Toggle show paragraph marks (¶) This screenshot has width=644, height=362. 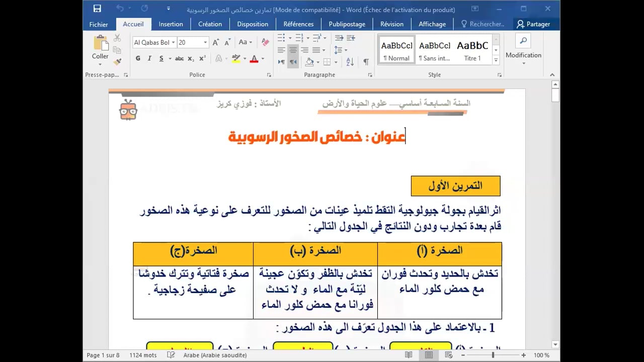coord(366,62)
